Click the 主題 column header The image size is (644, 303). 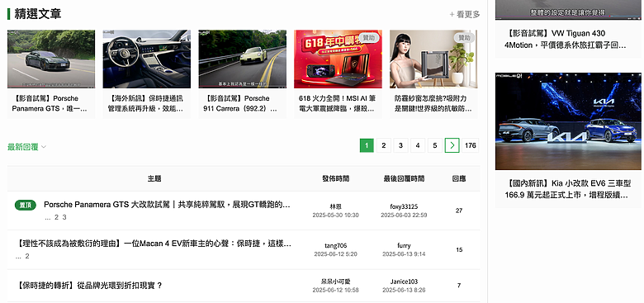click(x=154, y=178)
